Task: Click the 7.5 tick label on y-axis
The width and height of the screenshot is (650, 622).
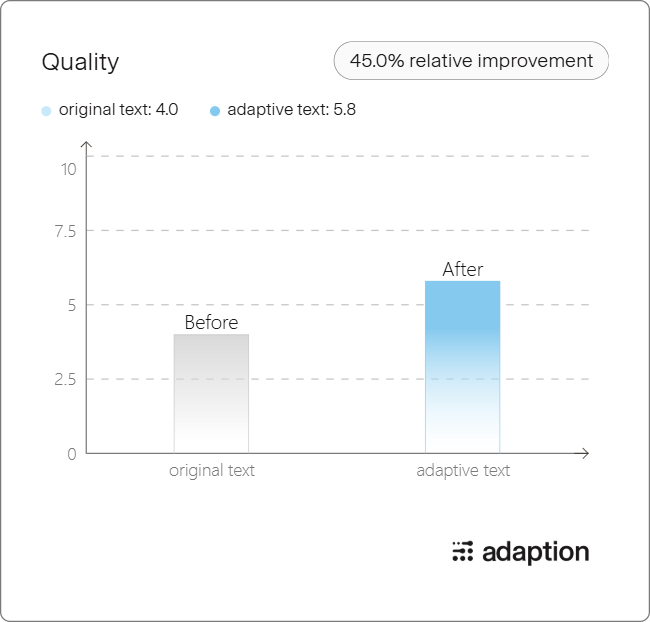Action: pyautogui.click(x=65, y=231)
